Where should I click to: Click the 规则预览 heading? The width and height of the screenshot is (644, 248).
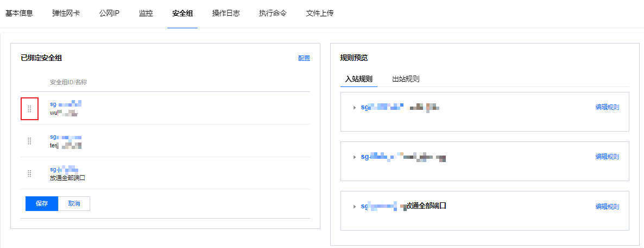[x=354, y=58]
